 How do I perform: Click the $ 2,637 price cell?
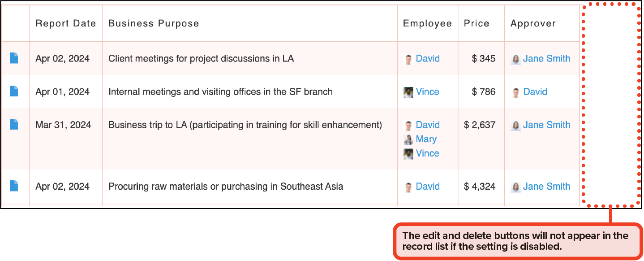point(480,125)
